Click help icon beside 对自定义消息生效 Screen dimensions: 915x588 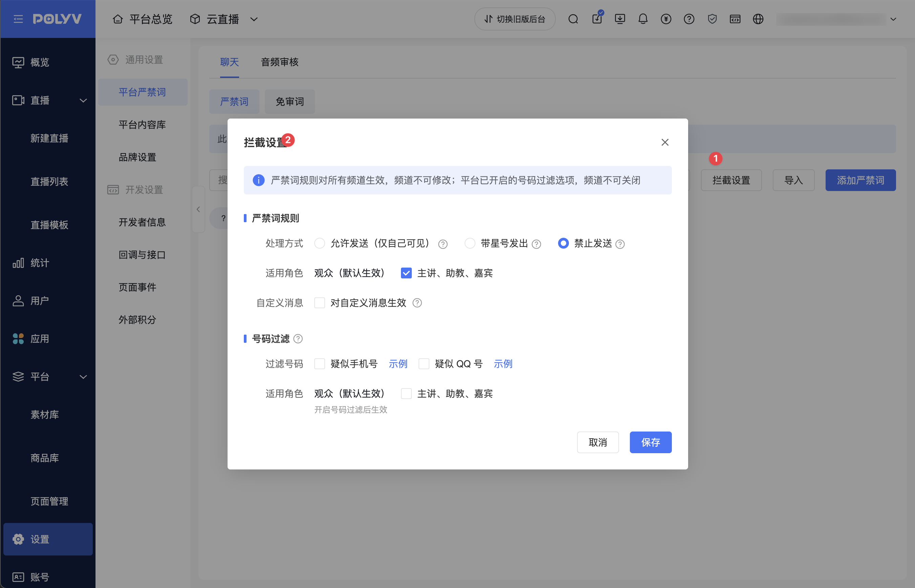(417, 303)
